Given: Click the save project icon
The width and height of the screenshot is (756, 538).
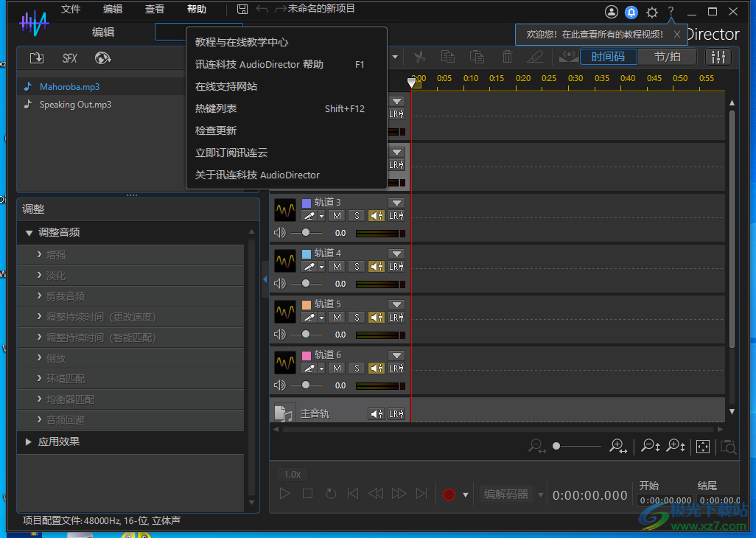Looking at the screenshot, I should [x=242, y=9].
